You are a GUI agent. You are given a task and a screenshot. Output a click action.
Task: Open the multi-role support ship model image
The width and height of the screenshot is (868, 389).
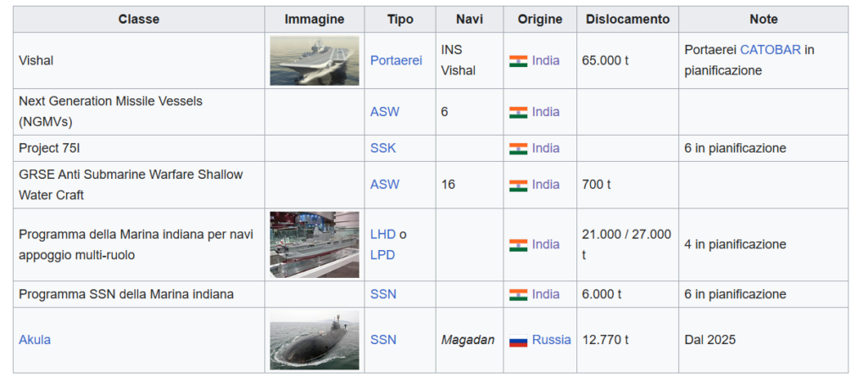(x=314, y=244)
